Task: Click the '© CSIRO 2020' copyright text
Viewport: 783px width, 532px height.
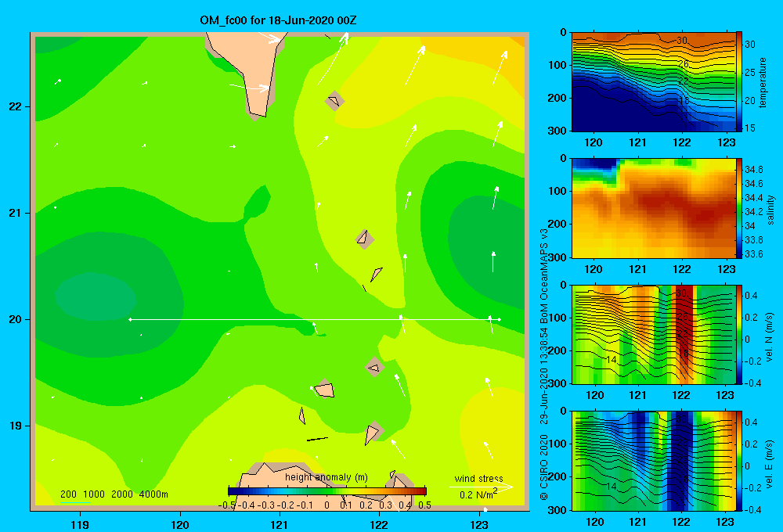Action: (544, 466)
